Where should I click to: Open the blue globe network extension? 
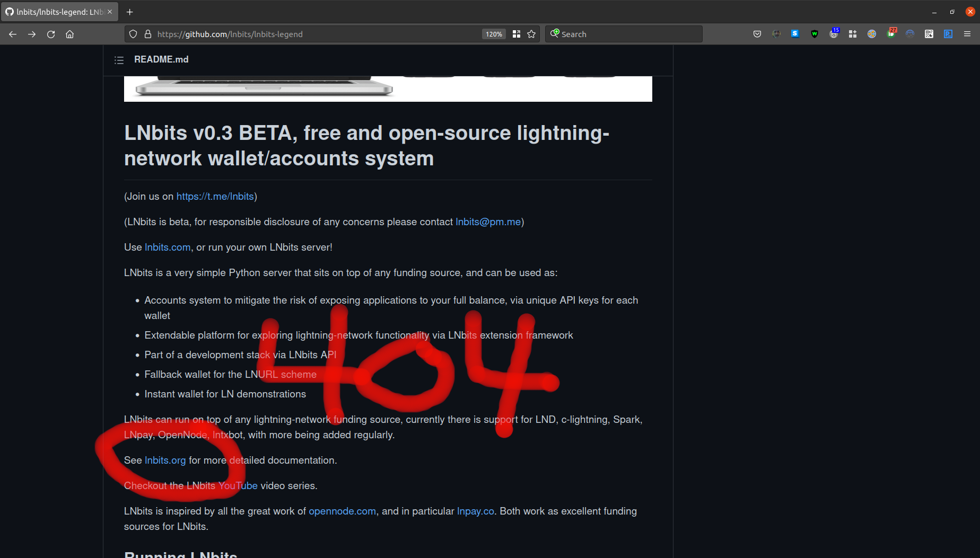pos(910,34)
